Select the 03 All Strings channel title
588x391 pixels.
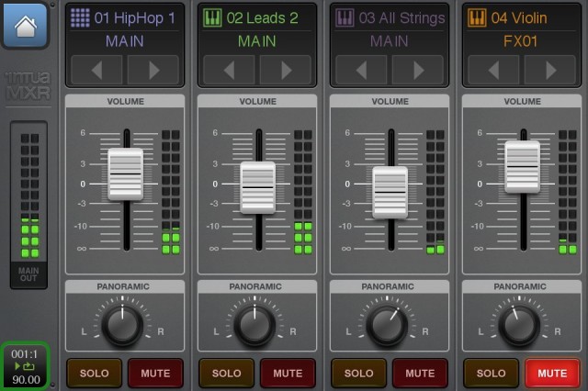click(401, 17)
